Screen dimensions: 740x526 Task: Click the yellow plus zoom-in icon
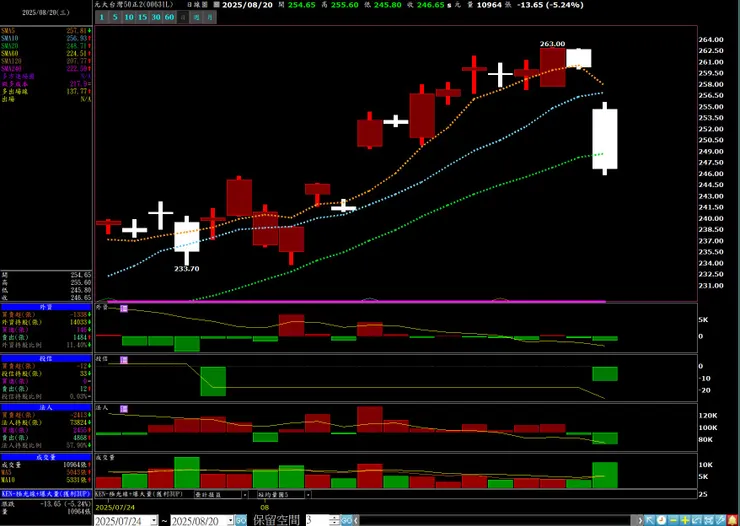point(685,520)
